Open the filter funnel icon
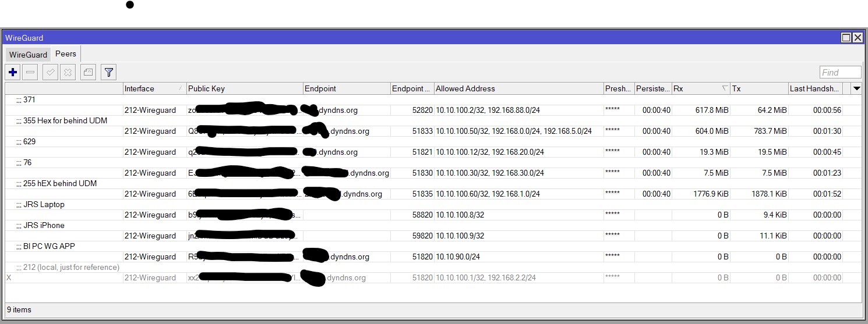The image size is (868, 324). [x=108, y=72]
